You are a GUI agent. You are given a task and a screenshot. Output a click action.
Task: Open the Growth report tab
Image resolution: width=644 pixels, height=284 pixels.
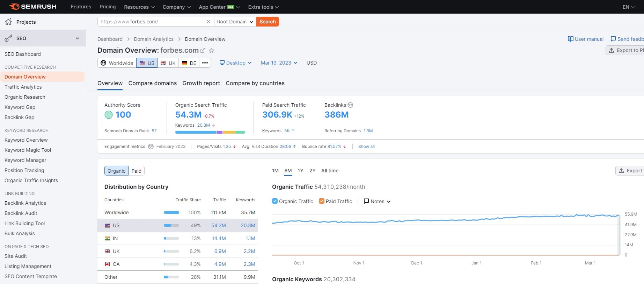(x=201, y=83)
